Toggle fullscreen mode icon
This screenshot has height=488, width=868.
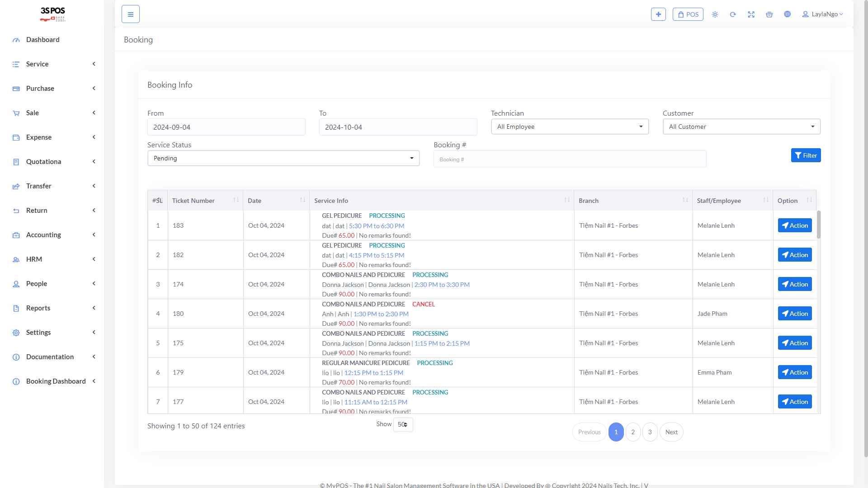click(x=751, y=14)
